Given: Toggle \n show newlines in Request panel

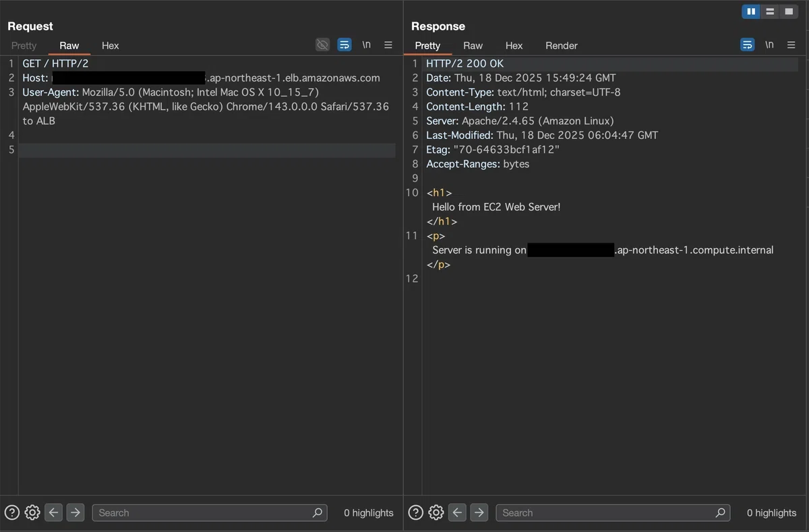Looking at the screenshot, I should 366,45.
